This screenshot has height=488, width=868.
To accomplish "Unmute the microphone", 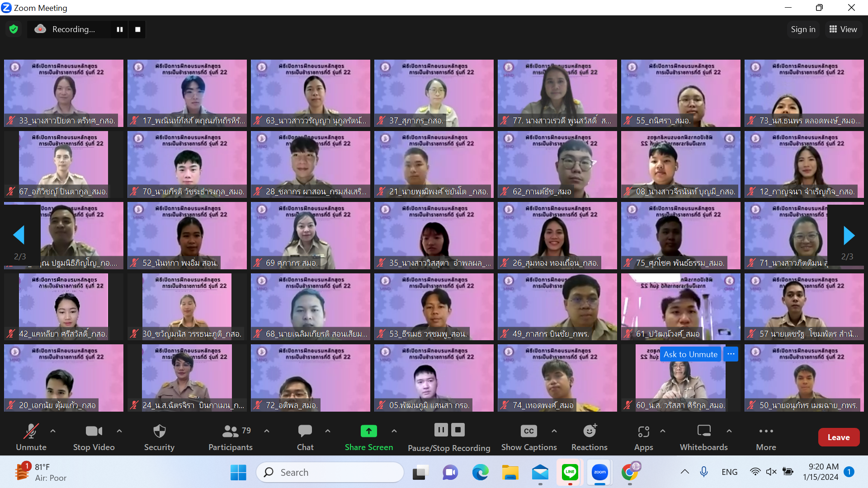I will click(31, 432).
